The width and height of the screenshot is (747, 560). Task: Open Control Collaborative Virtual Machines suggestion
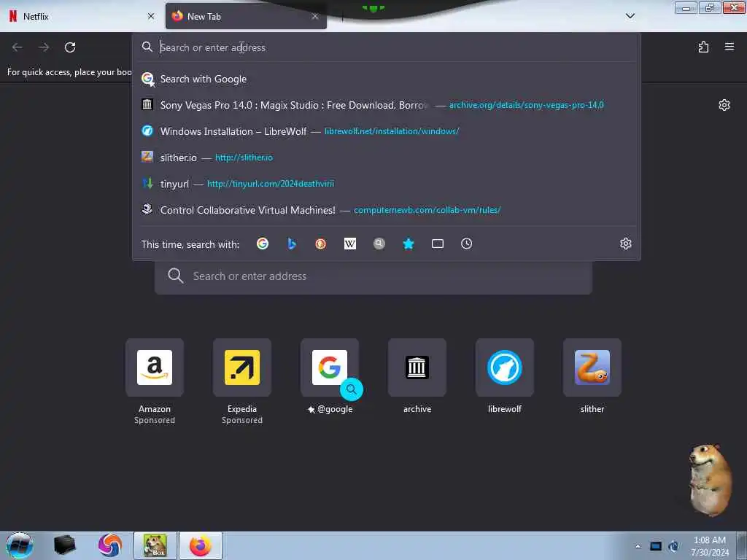[x=386, y=209]
